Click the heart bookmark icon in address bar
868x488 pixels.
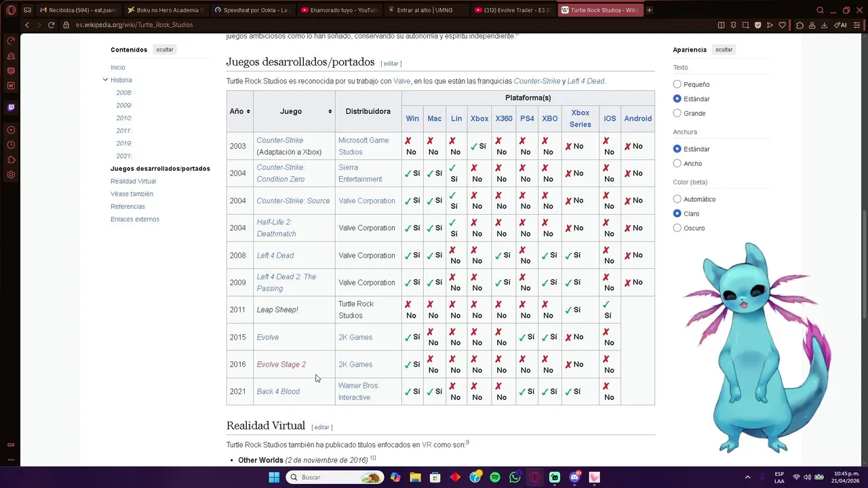click(x=782, y=25)
